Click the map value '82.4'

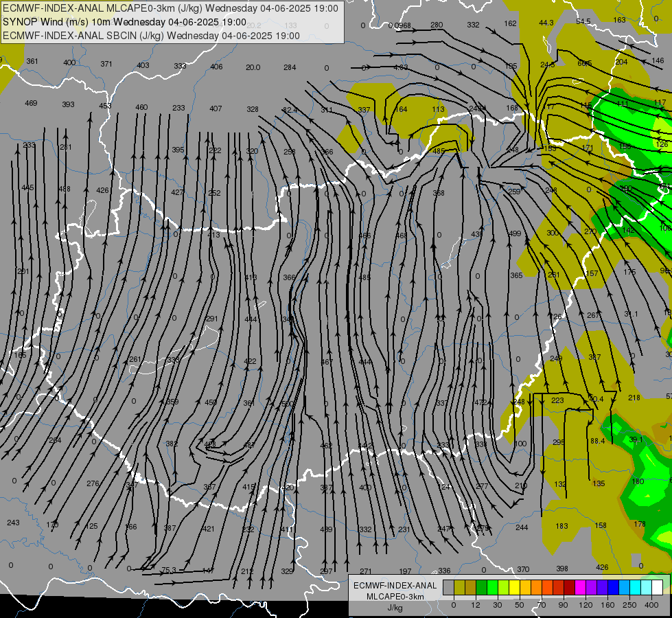(290, 111)
